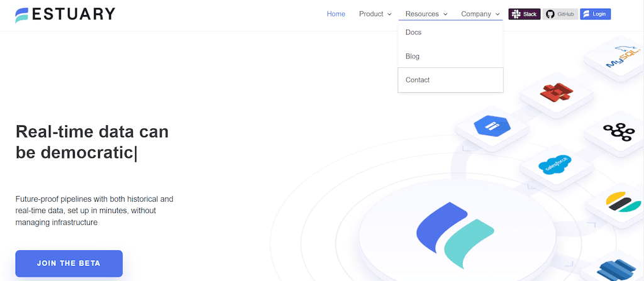644x281 pixels.
Task: Select the Elasticsearch connector icon
Action: (623, 203)
